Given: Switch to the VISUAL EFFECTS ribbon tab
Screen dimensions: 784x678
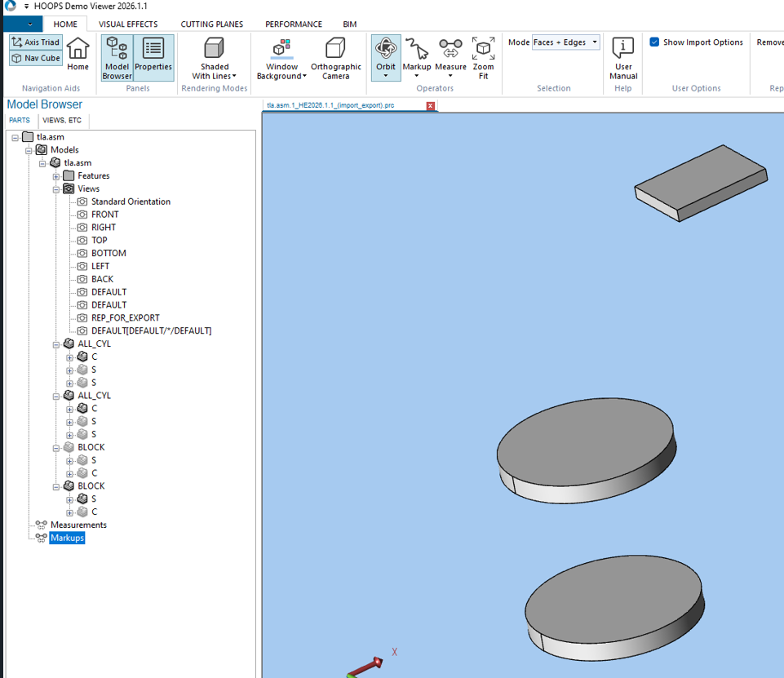Looking at the screenshot, I should coord(128,24).
